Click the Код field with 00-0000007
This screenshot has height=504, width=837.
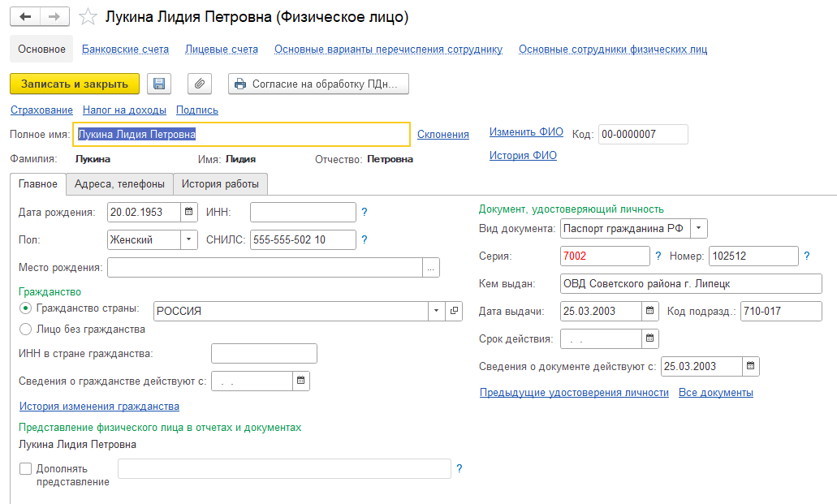click(643, 135)
